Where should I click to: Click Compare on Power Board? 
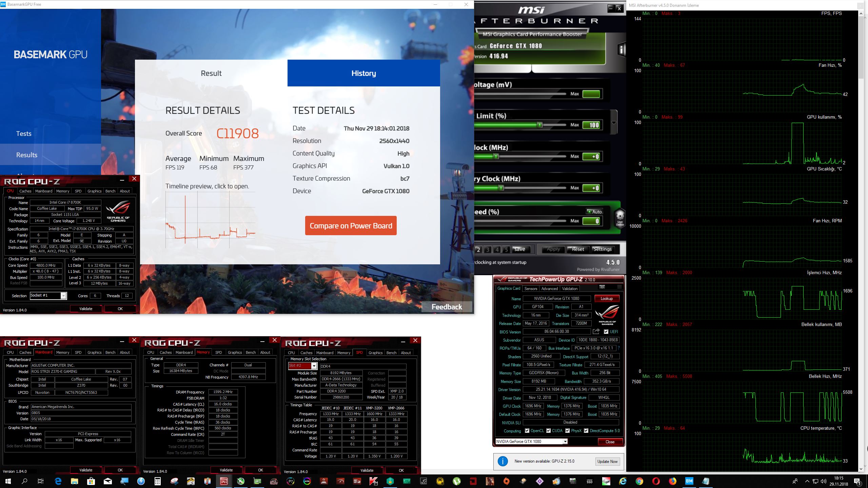(351, 226)
